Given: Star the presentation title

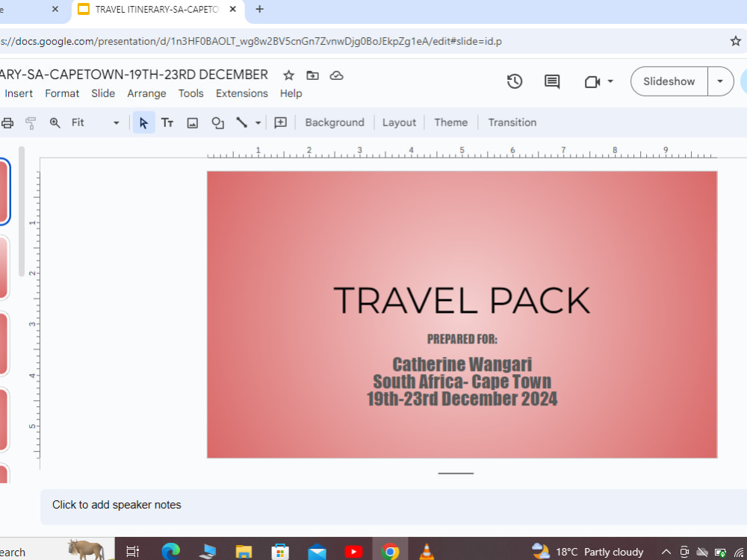Looking at the screenshot, I should pyautogui.click(x=288, y=75).
